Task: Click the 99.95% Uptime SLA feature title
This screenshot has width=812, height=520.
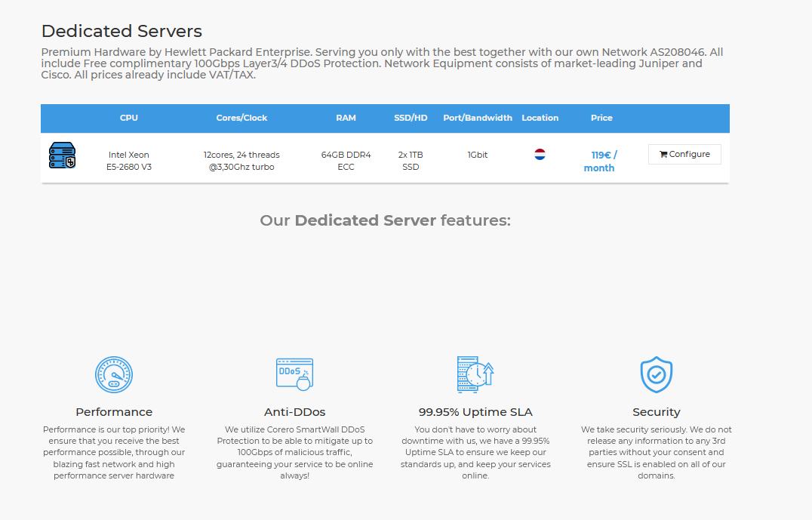Action: [x=475, y=412]
